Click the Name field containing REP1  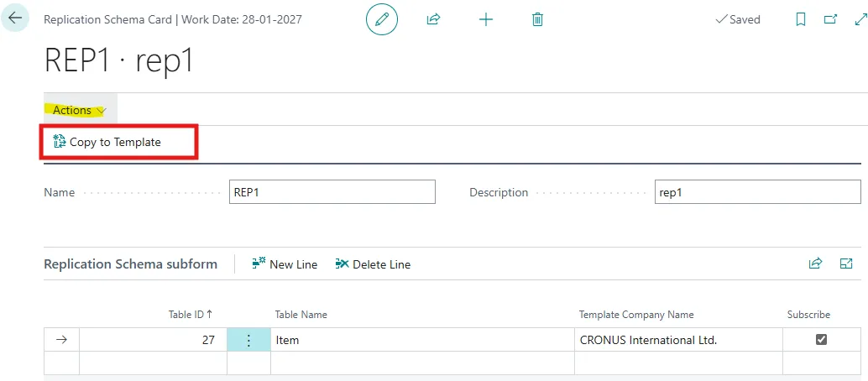coord(332,192)
